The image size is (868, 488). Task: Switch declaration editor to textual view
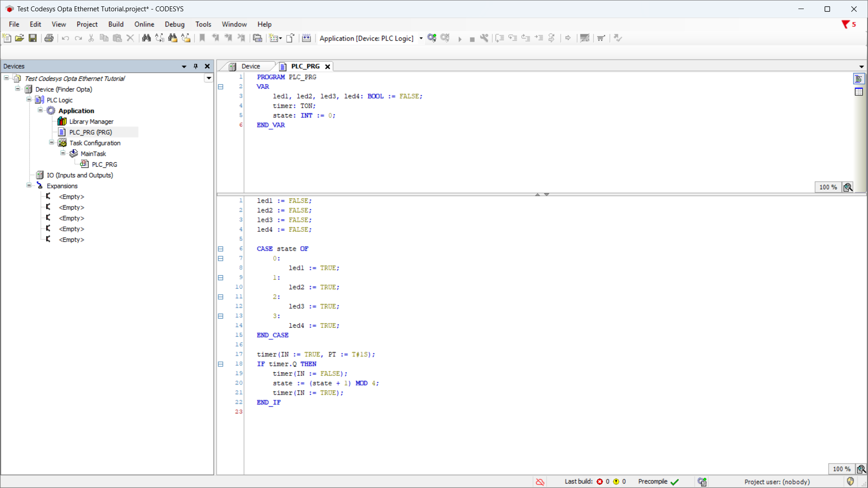click(x=859, y=79)
